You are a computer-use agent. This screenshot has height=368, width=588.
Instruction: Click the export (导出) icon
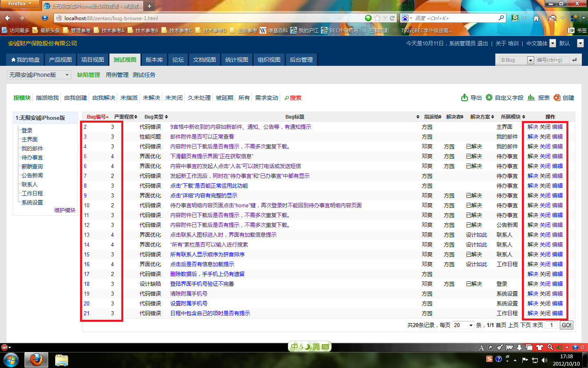[464, 98]
